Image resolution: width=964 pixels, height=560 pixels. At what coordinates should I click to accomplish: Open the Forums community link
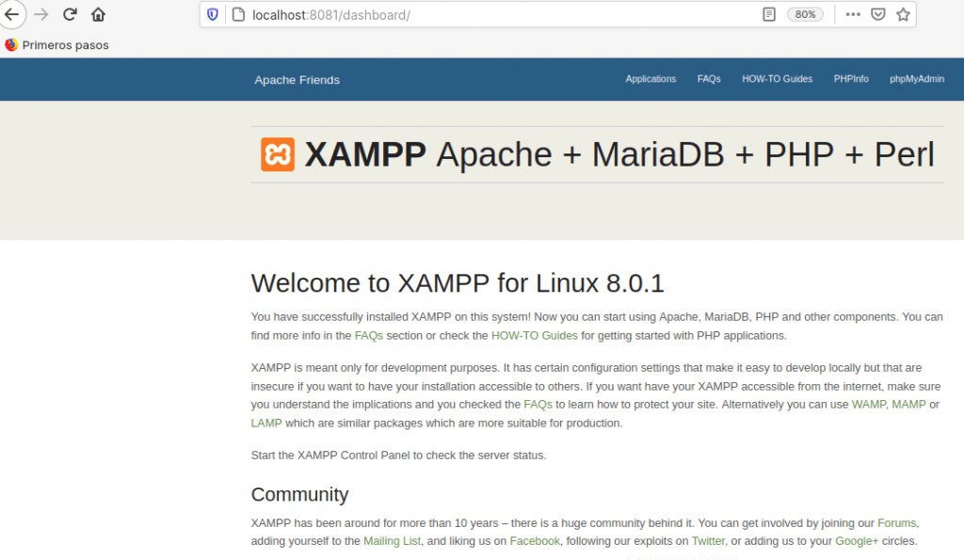[x=896, y=522]
